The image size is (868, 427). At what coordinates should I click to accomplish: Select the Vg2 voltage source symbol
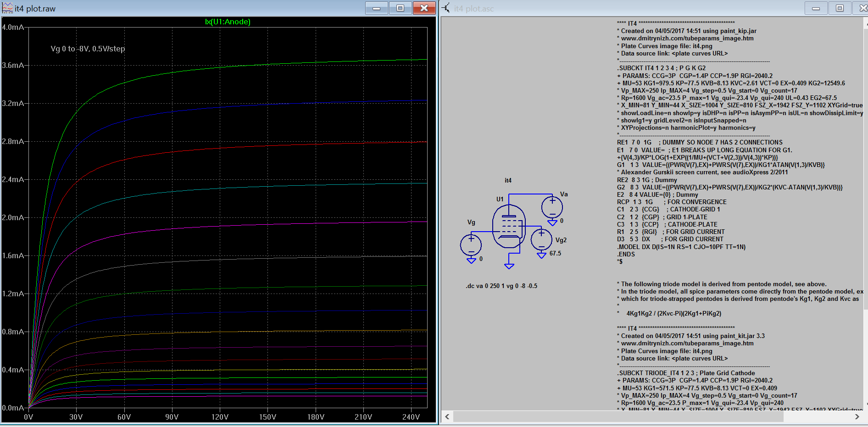coord(541,239)
